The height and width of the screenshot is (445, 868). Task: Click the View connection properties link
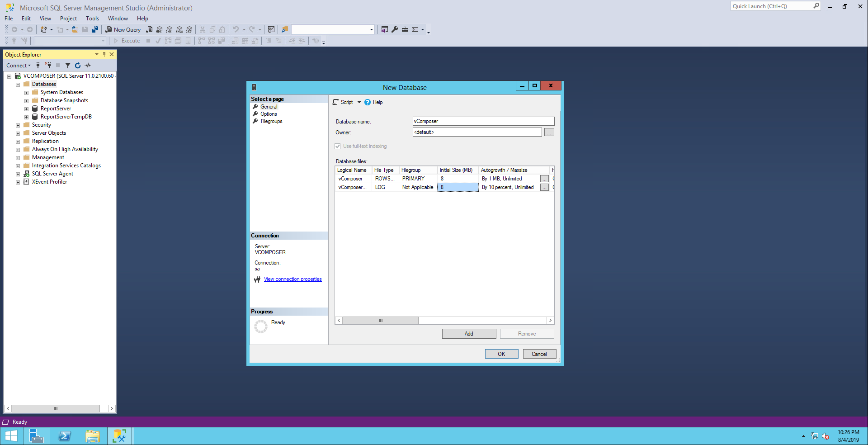pos(292,279)
